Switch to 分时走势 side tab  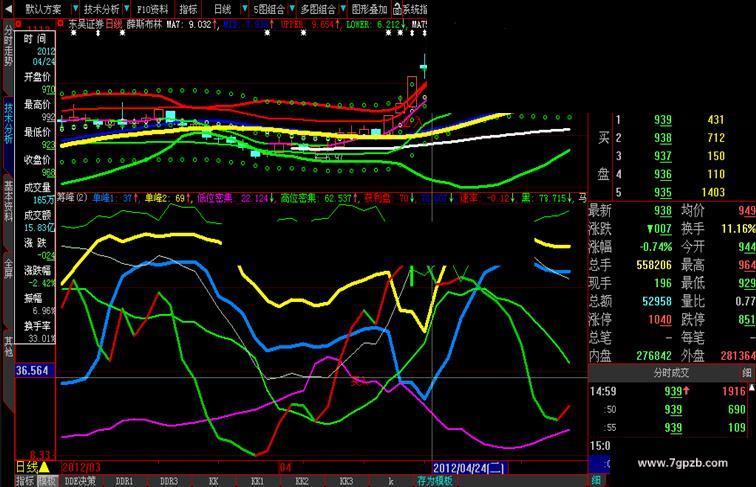click(8, 46)
